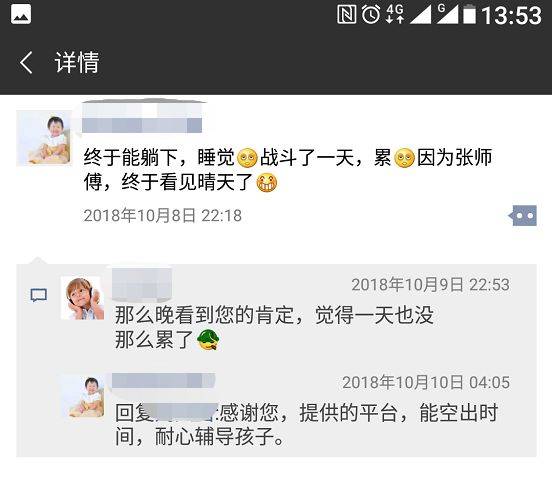Tap the poster's baby avatar
Image resolution: width=552 pixels, height=478 pixels.
pos(44,138)
